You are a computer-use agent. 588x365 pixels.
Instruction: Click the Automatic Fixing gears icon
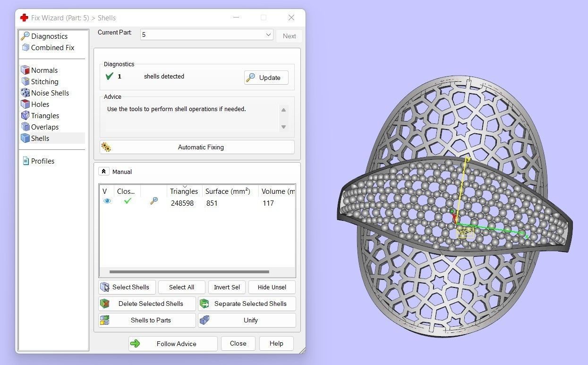click(106, 147)
